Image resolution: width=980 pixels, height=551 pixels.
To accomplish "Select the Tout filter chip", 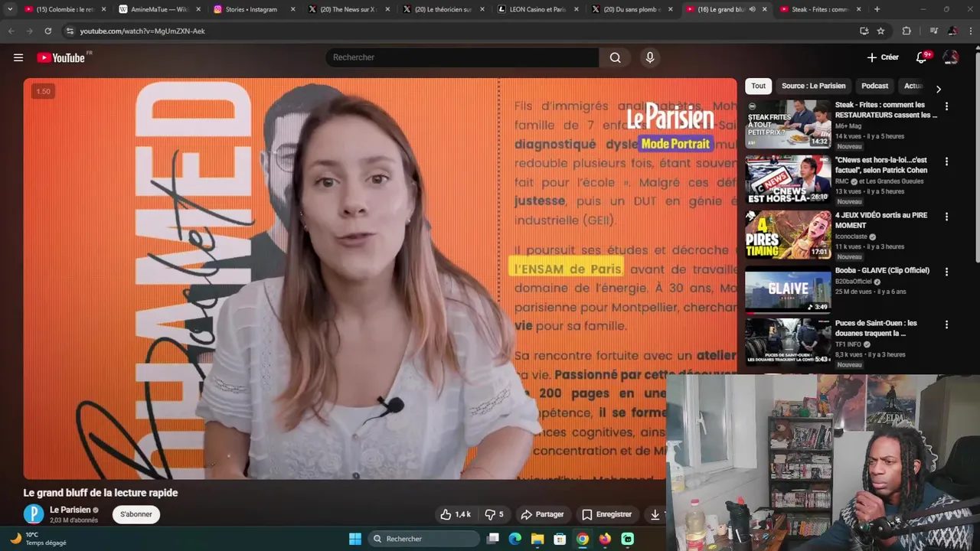I will (758, 86).
